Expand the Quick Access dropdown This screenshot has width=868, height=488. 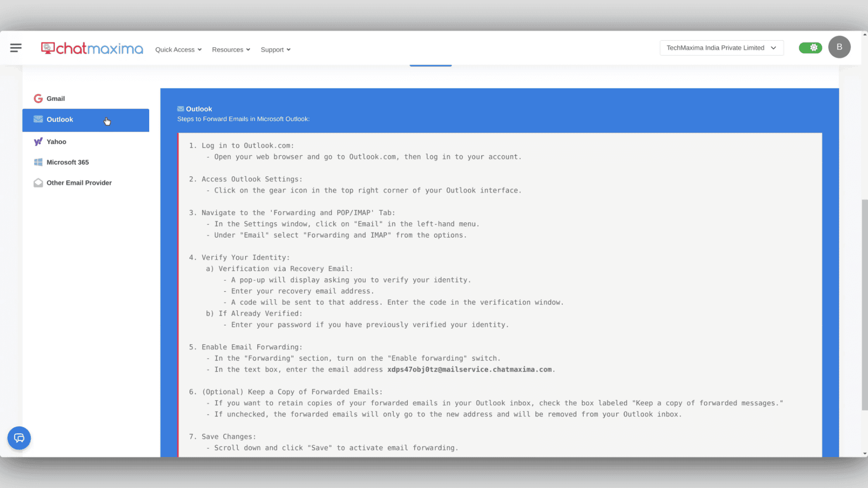point(178,50)
